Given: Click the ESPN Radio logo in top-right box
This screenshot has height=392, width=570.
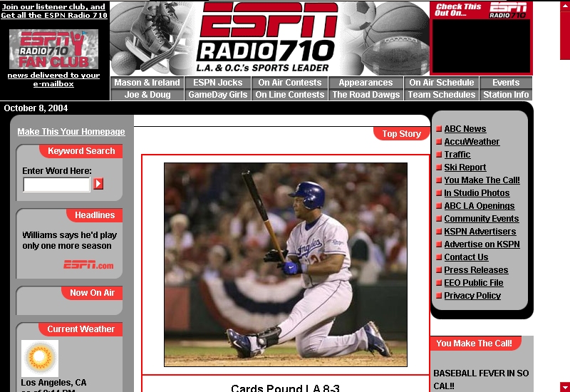Looking at the screenshot, I should coord(508,9).
